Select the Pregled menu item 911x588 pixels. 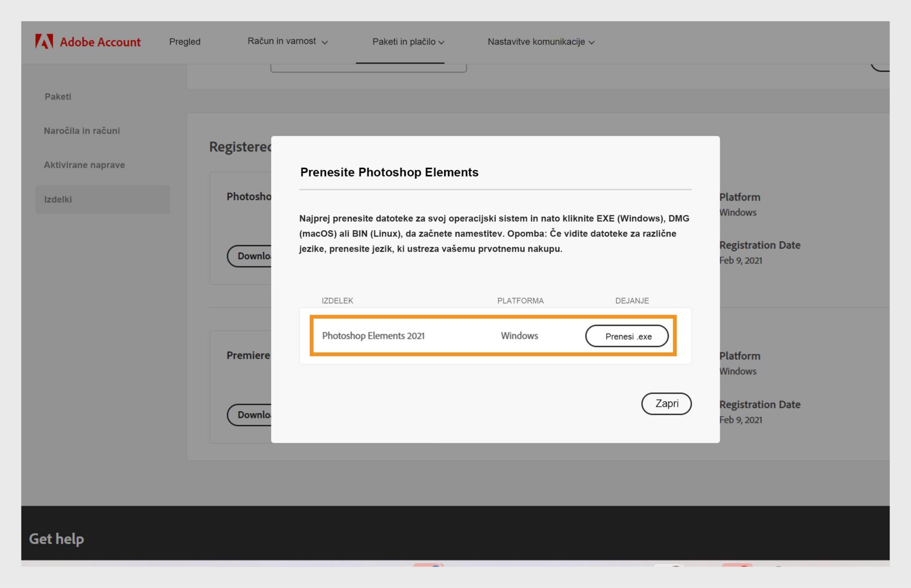pos(185,42)
